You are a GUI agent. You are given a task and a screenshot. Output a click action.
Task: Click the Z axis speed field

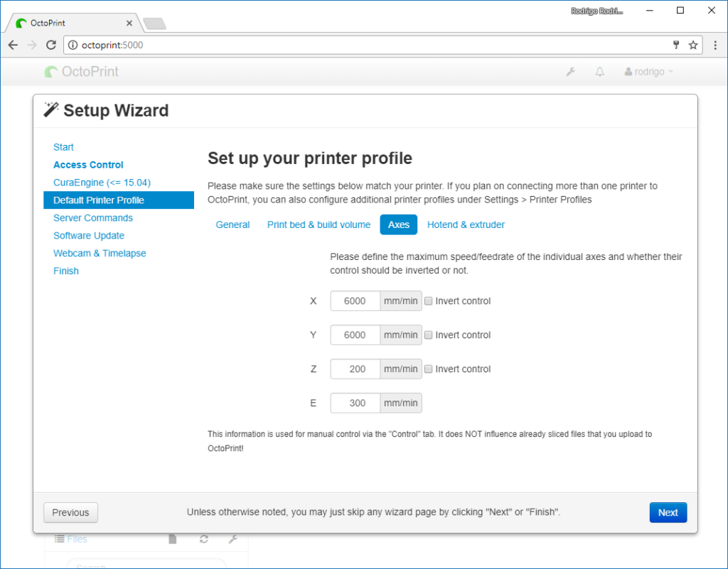(355, 369)
